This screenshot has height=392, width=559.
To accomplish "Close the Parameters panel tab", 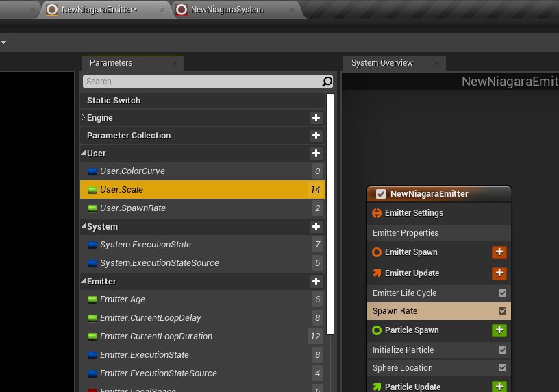I will click(175, 64).
